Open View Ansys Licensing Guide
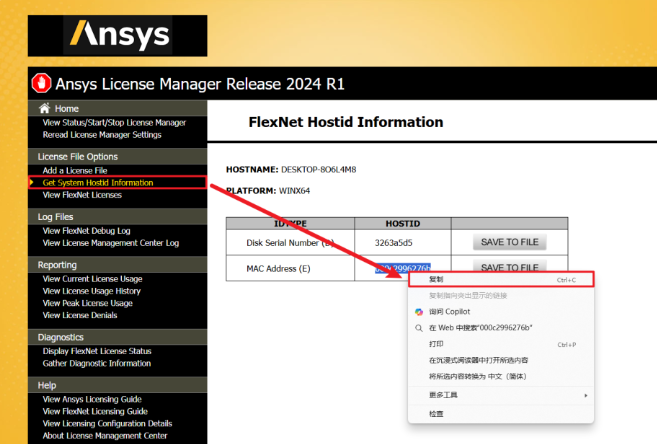The image size is (657, 444). tap(92, 399)
